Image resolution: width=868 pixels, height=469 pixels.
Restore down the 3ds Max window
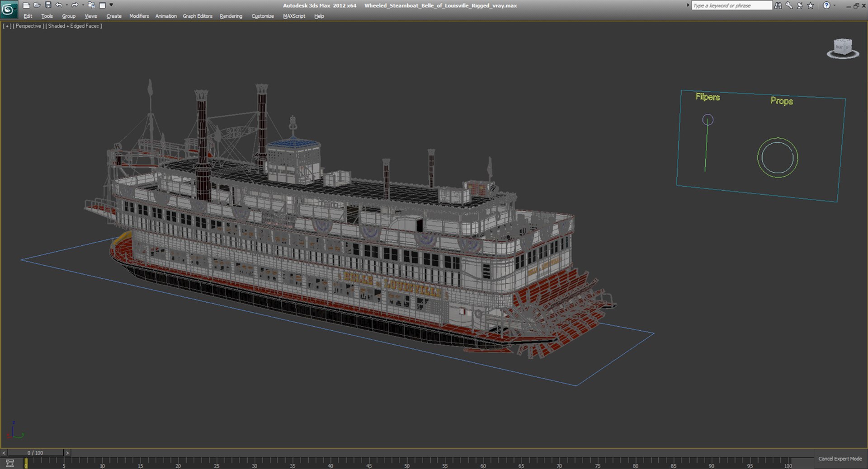coord(856,5)
